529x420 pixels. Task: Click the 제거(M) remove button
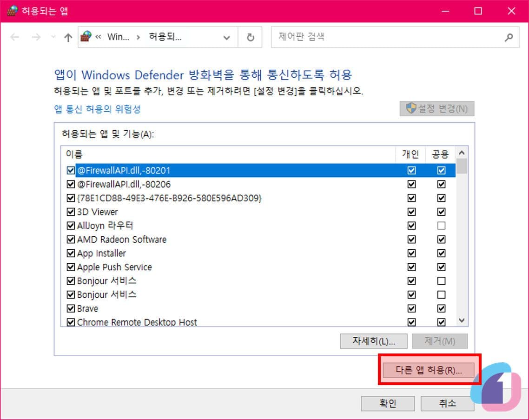point(440,341)
